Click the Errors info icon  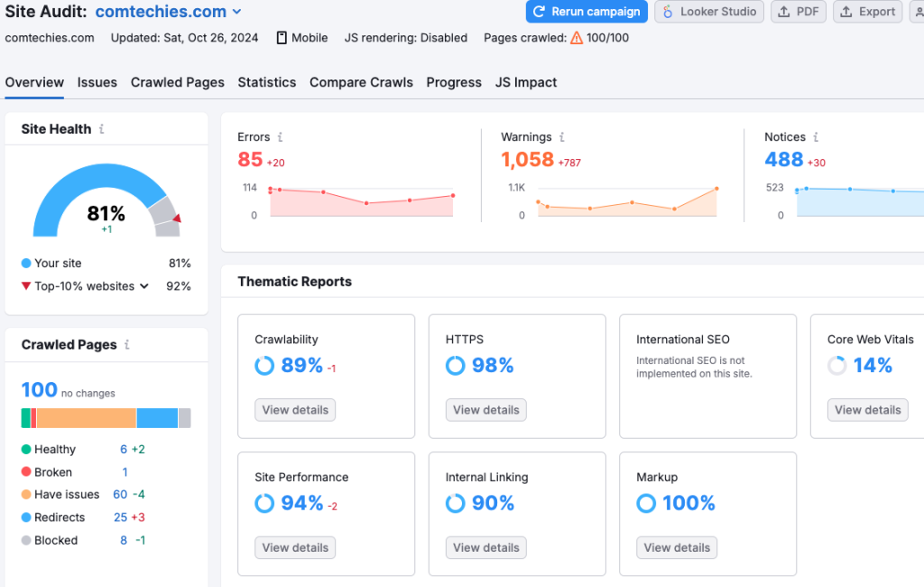tap(280, 137)
